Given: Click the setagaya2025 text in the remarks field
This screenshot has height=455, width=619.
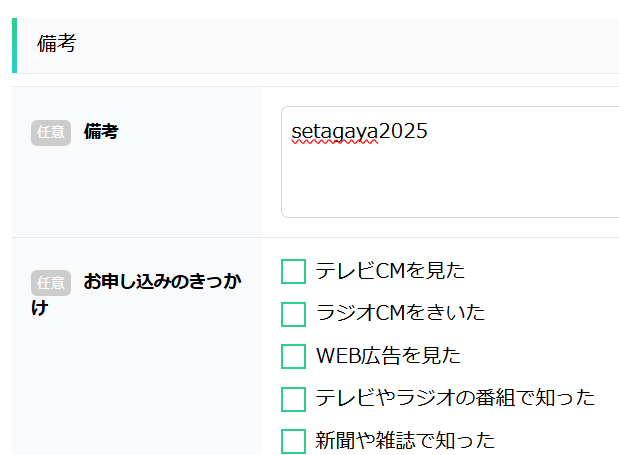Looking at the screenshot, I should click(x=359, y=132).
